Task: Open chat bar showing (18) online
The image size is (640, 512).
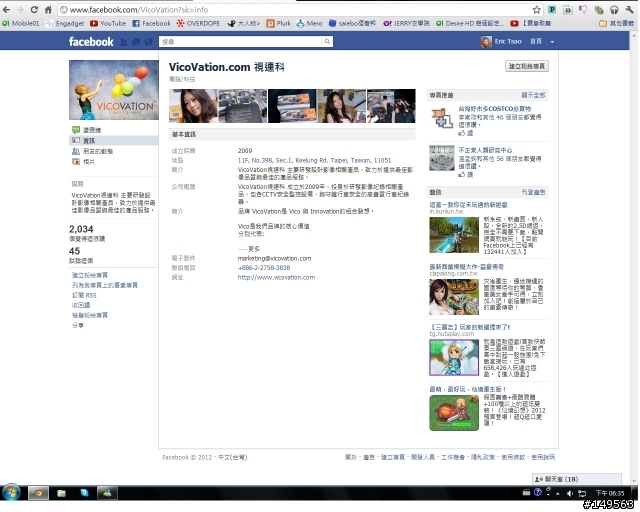Action: (577, 479)
